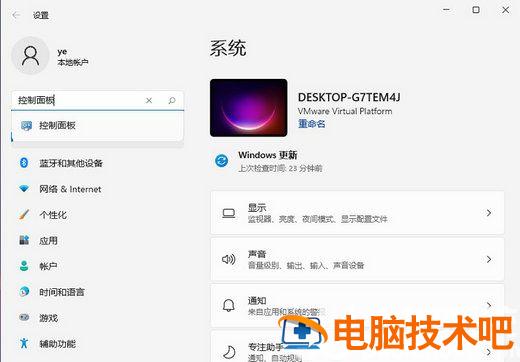Click the Windows update sync icon

coord(222,161)
